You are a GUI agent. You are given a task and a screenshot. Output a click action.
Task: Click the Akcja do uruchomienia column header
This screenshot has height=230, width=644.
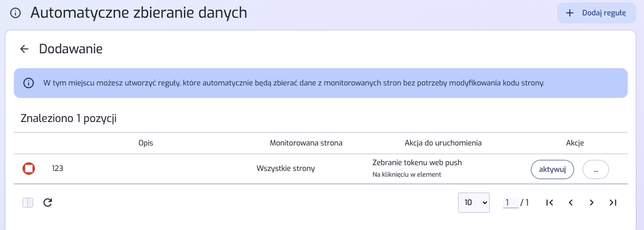pyautogui.click(x=443, y=143)
